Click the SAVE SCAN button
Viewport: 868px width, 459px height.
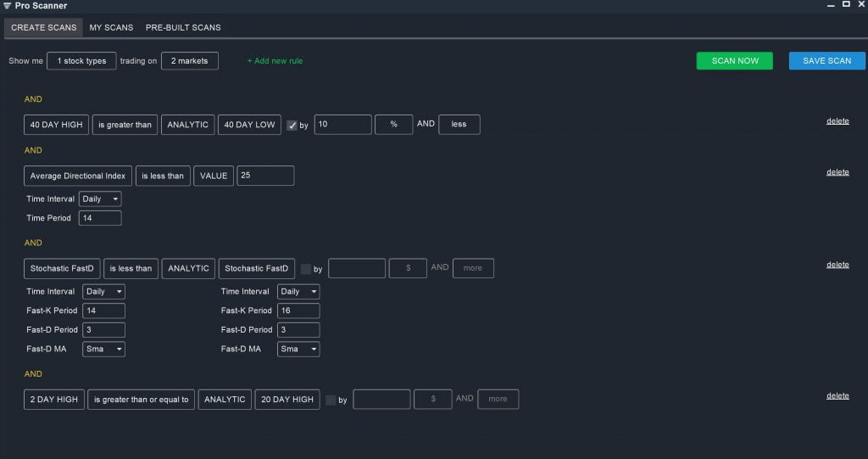tap(827, 61)
